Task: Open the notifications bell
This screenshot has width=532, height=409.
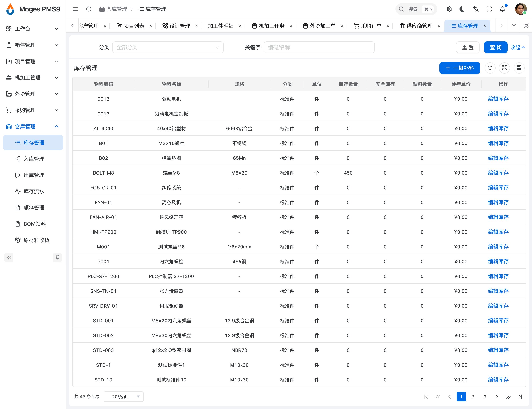Action: tap(502, 9)
